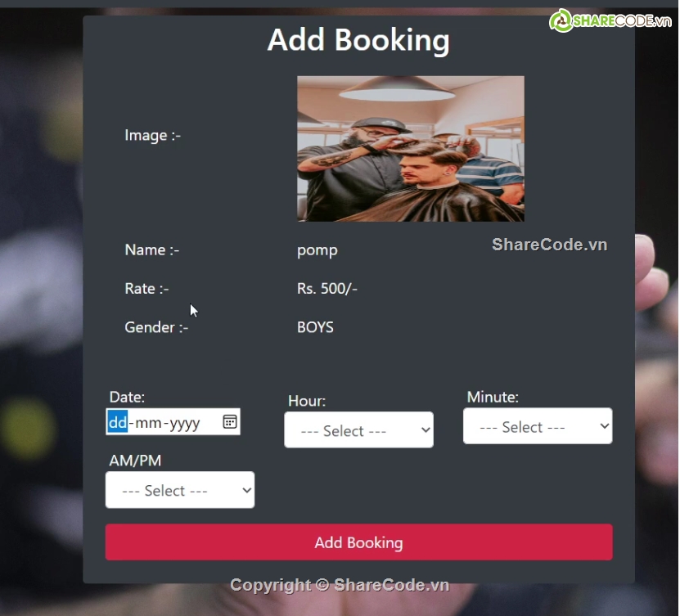
Task: Select the yyyy year segment in Date
Action: tap(185, 422)
